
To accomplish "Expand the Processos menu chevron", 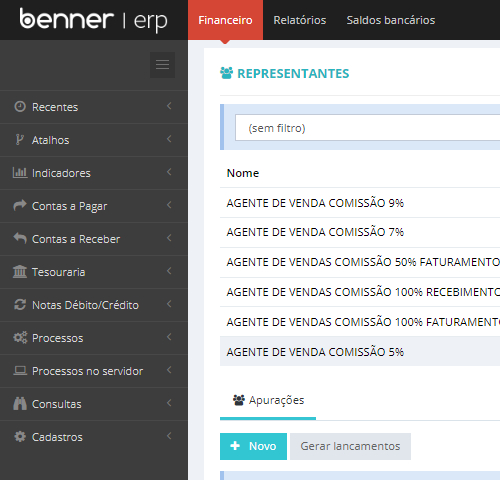I will click(169, 337).
